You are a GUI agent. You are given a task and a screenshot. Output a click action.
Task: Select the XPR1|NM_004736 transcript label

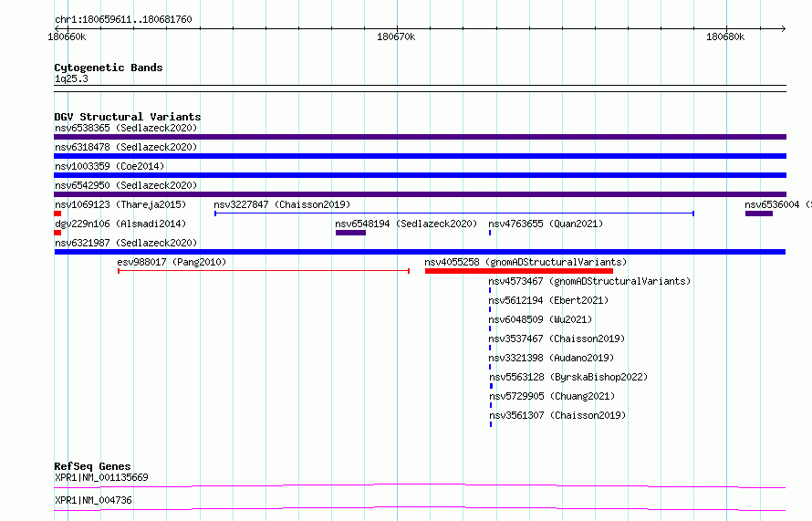93,500
